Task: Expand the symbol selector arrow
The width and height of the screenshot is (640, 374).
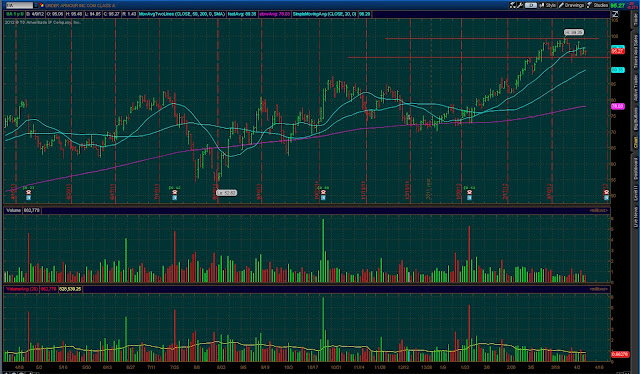Action: [x=36, y=5]
